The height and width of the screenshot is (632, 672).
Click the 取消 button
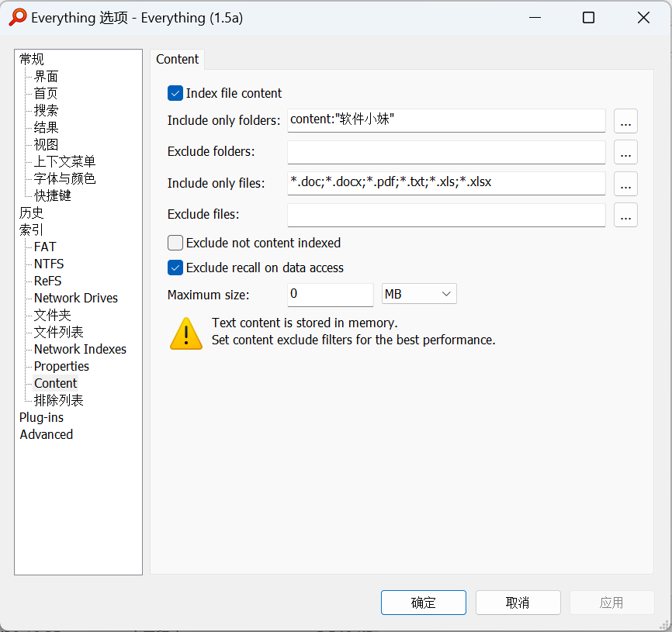point(518,603)
